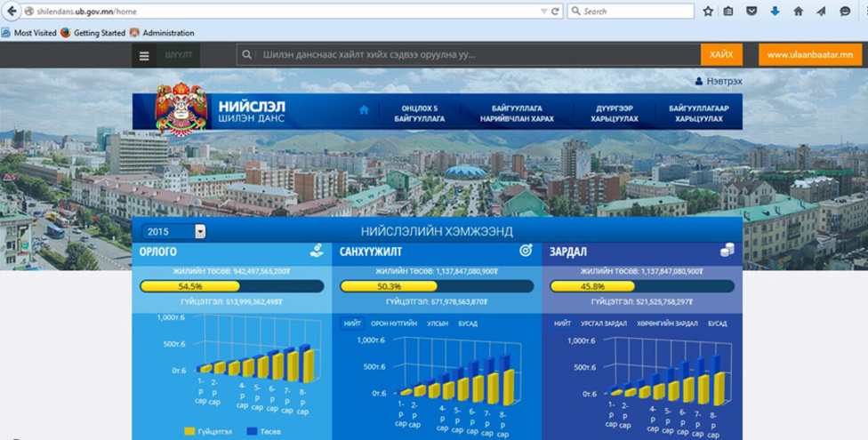Click the reload page icon in address bar
This screenshot has height=440, width=868.
pyautogui.click(x=555, y=12)
